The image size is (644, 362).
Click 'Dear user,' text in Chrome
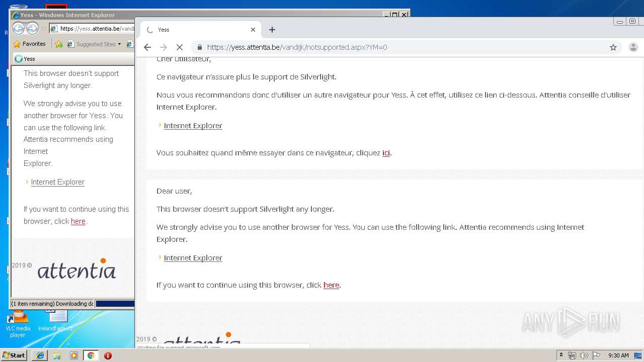(174, 191)
